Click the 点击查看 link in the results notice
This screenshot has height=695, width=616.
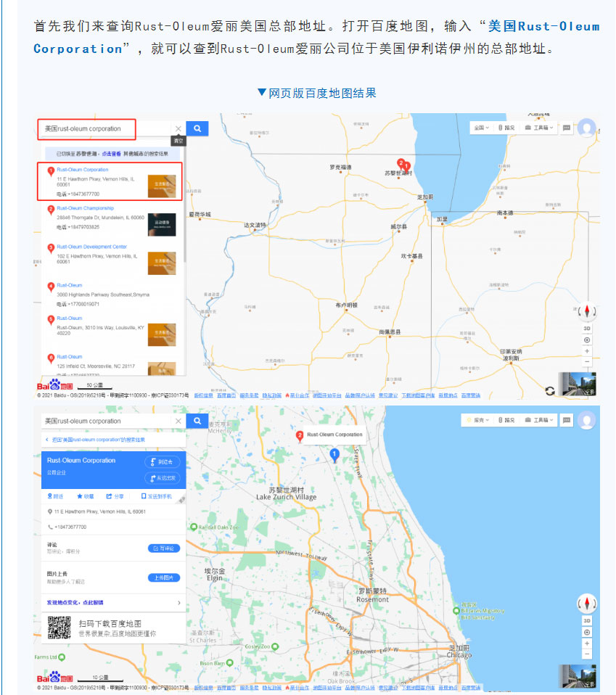pos(111,154)
